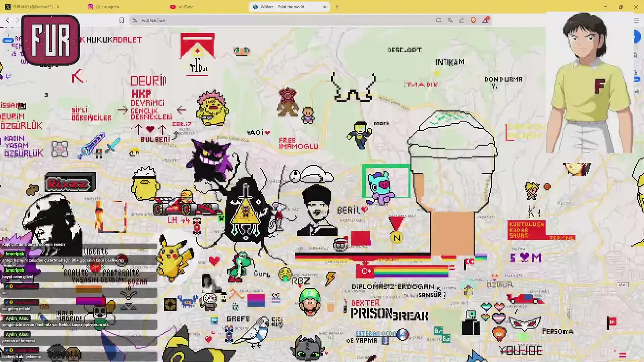Click the PERSONA text on the map

click(x=557, y=332)
